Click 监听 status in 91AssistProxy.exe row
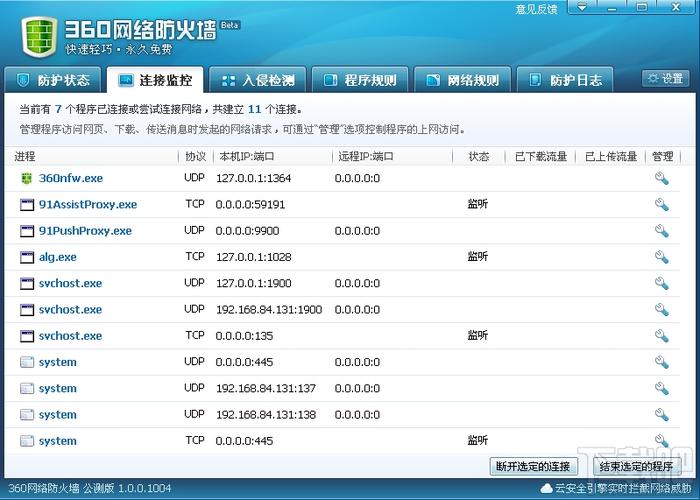This screenshot has width=700, height=500. [x=478, y=204]
